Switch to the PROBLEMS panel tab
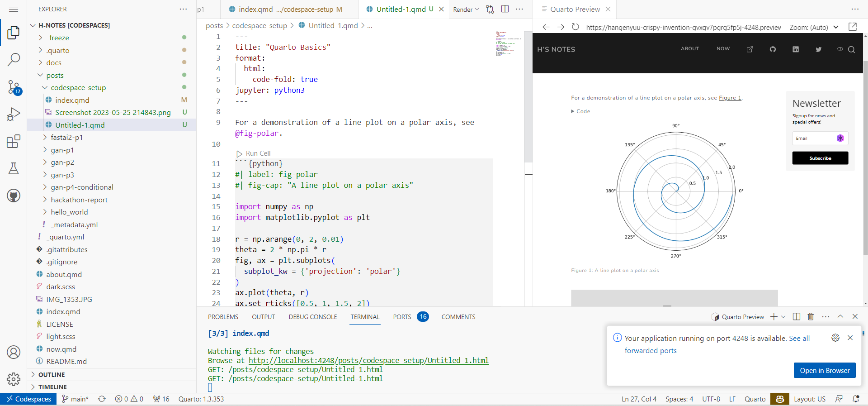The height and width of the screenshot is (406, 868). click(223, 317)
